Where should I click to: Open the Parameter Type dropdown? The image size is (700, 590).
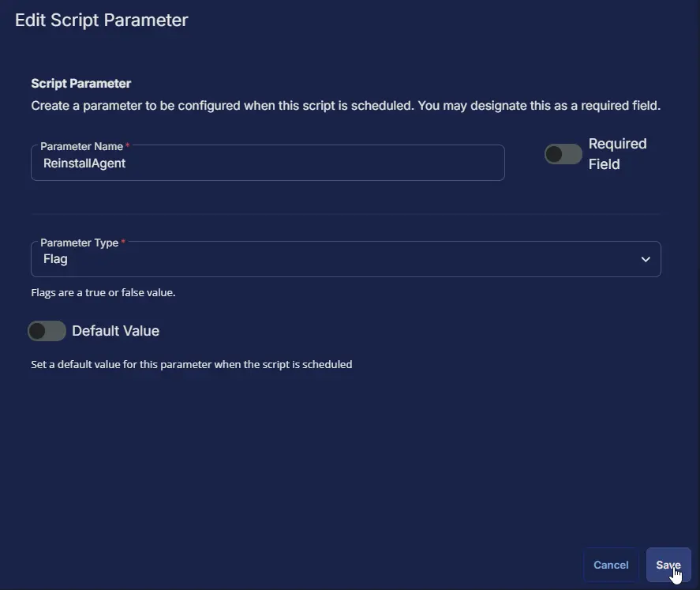tap(346, 259)
